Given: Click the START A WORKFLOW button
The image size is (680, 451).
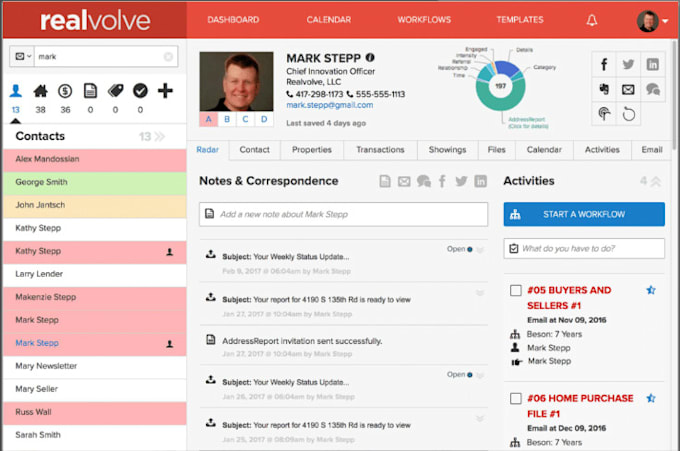Looking at the screenshot, I should 584,214.
